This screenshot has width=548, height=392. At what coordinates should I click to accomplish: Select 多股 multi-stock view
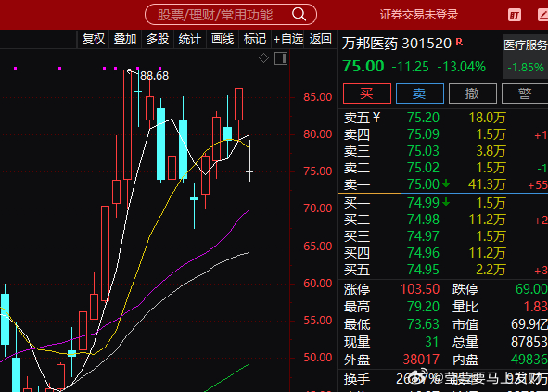(x=158, y=38)
